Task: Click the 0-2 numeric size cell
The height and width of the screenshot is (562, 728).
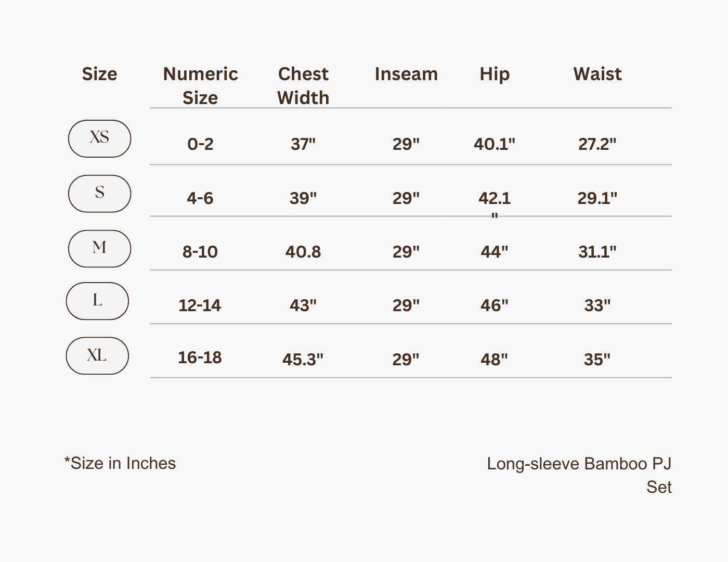Action: click(200, 144)
